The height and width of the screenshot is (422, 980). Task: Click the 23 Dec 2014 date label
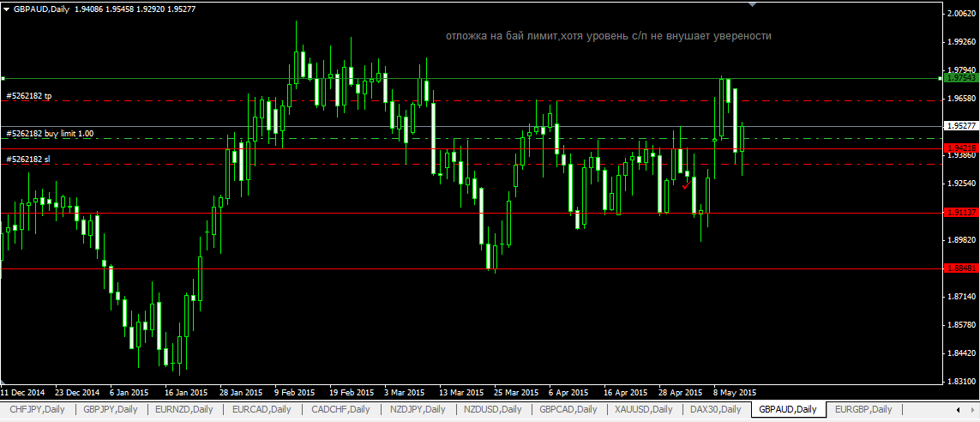[x=77, y=393]
